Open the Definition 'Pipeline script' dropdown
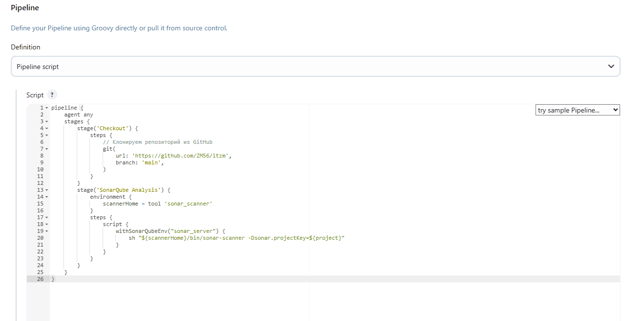The image size is (644, 321). pyautogui.click(x=315, y=67)
